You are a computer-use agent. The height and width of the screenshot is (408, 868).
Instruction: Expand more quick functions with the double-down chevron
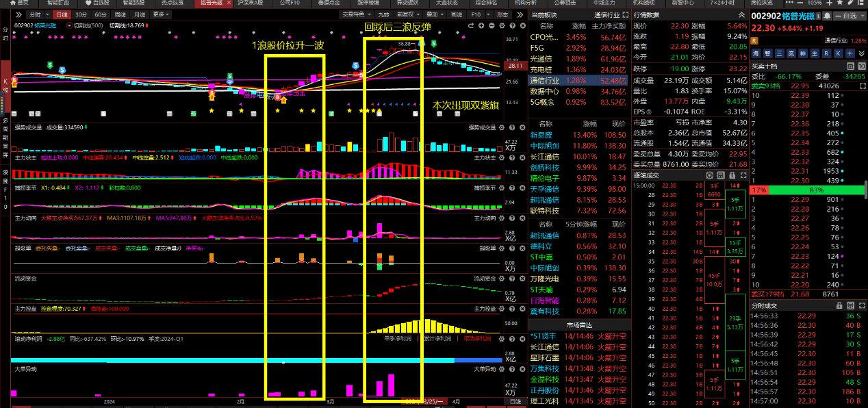[x=862, y=53]
